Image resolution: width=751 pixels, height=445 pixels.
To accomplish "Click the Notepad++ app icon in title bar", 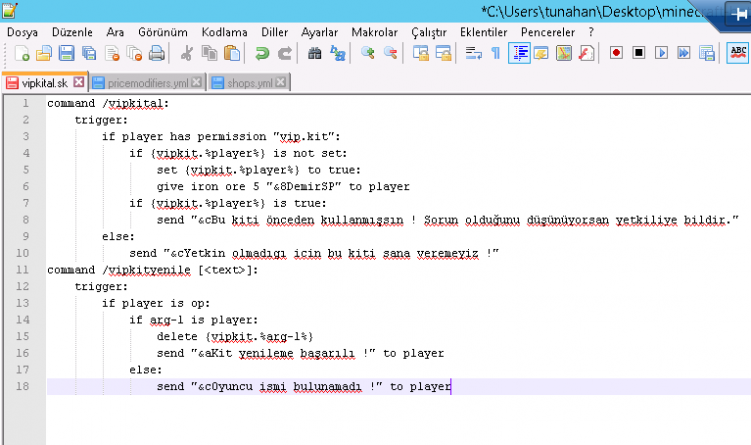I will [9, 11].
